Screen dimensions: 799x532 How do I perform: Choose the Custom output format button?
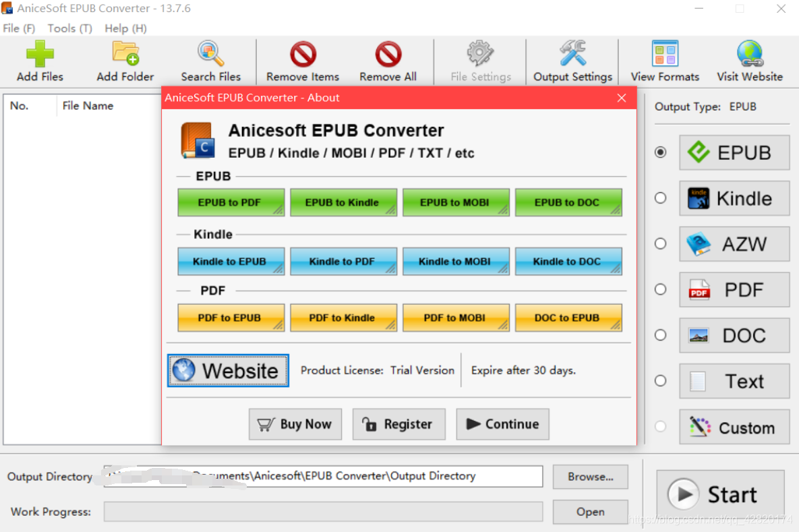pos(734,427)
